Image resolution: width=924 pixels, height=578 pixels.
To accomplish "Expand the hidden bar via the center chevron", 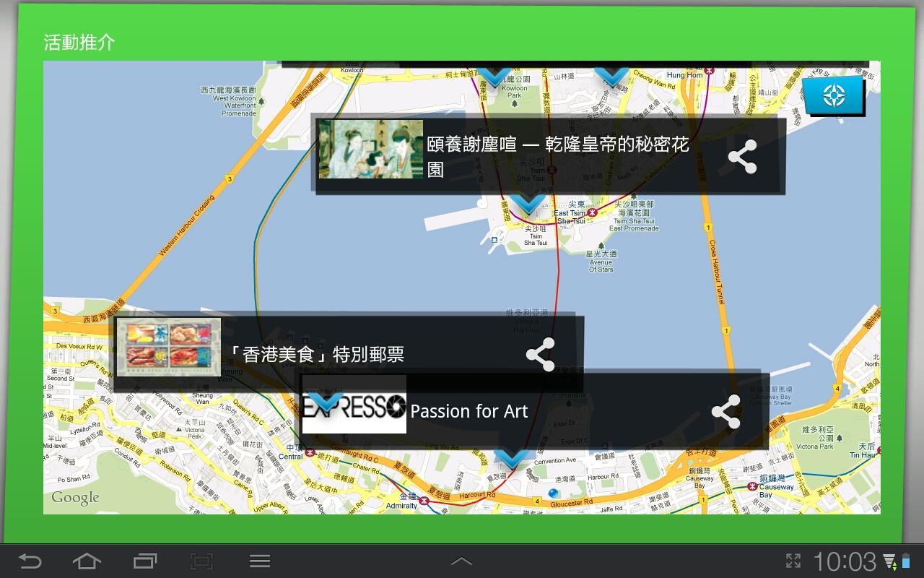I will [461, 561].
